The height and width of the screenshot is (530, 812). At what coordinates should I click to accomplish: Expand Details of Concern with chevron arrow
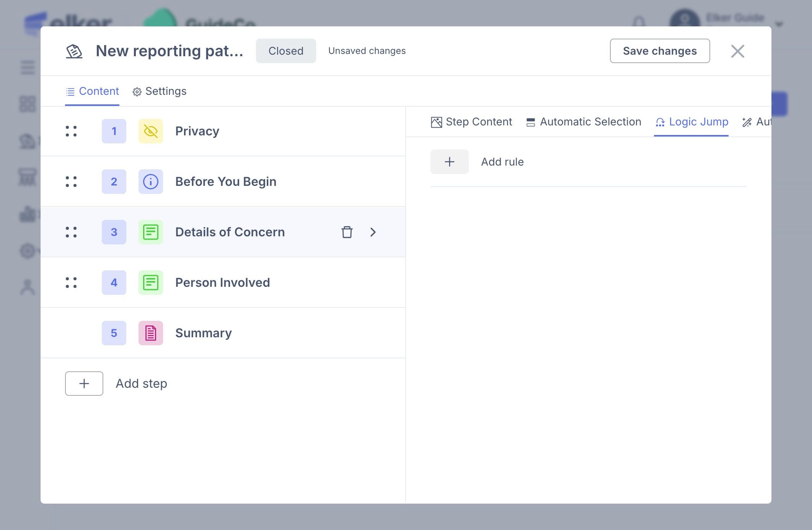pyautogui.click(x=373, y=232)
